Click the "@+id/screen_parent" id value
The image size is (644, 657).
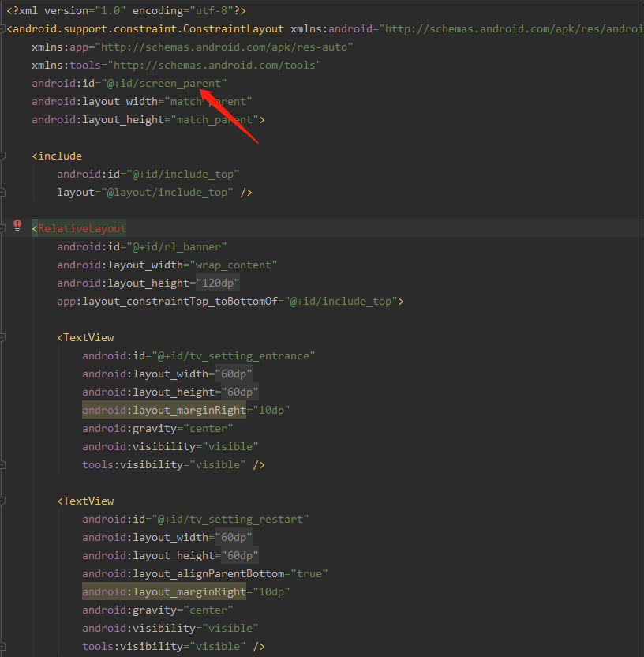tap(164, 84)
